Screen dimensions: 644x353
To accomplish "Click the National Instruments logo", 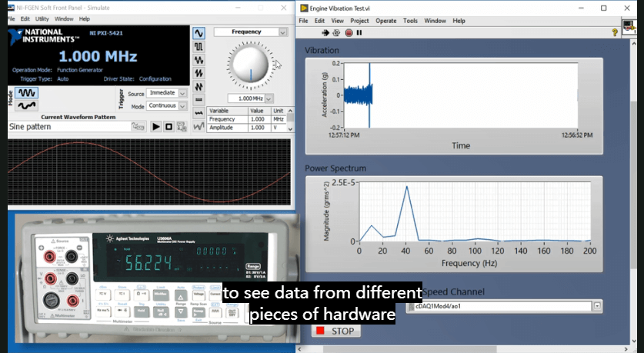I will pyautogui.click(x=43, y=37).
